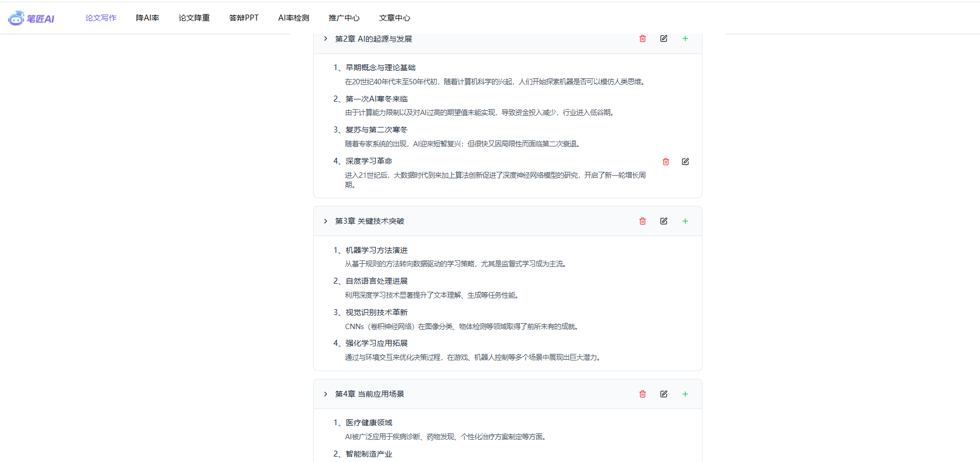The height and width of the screenshot is (462, 980).
Task: Open 文章中心 page
Action: tap(395, 18)
